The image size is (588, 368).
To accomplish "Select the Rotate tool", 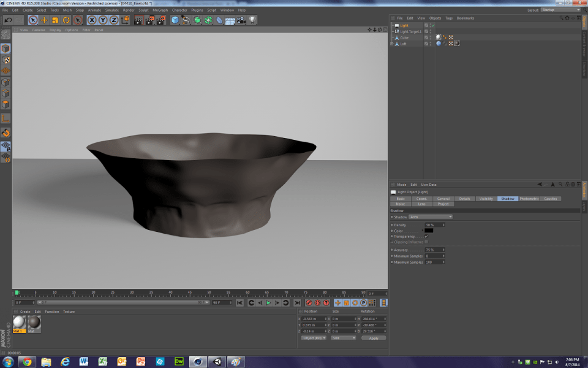I will pos(66,20).
